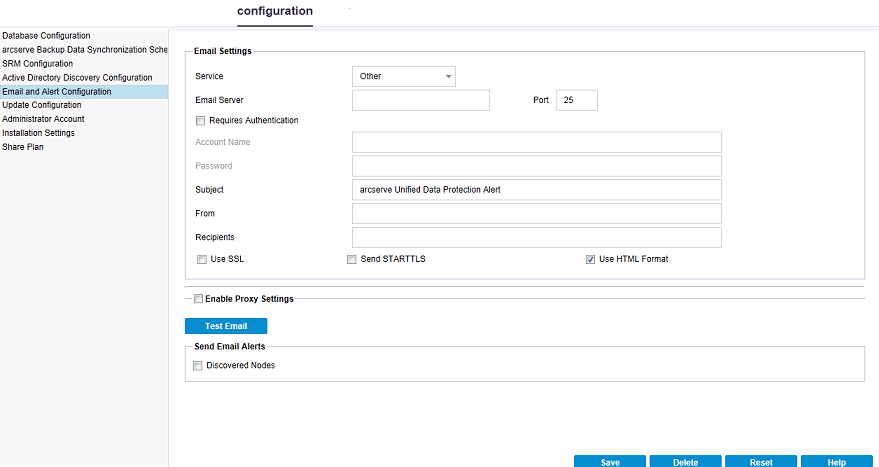Check the Send STARTTLS option
879x467 pixels.
[352, 259]
